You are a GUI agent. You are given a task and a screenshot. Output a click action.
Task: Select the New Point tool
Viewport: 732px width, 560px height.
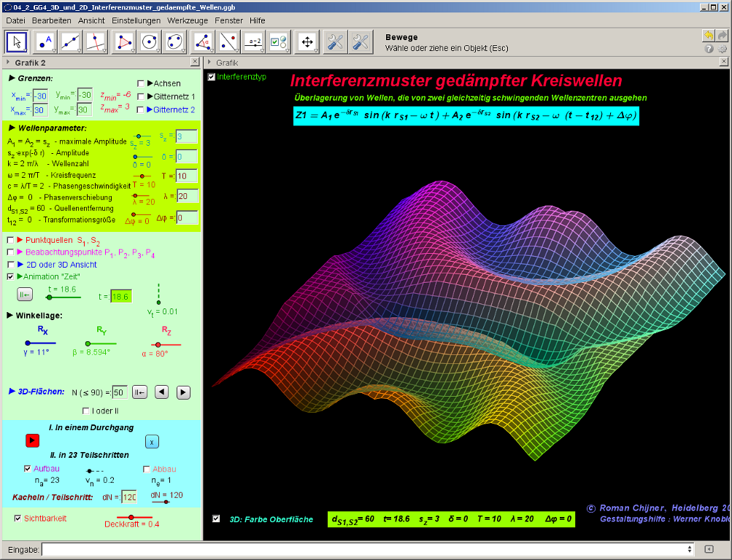click(x=45, y=42)
